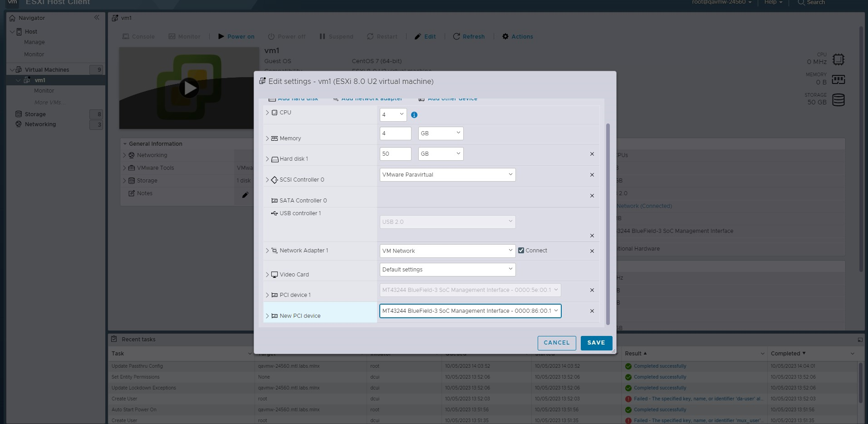The image size is (868, 424).
Task: Toggle the Network Adapter 1 Connect checkbox
Action: 521,251
